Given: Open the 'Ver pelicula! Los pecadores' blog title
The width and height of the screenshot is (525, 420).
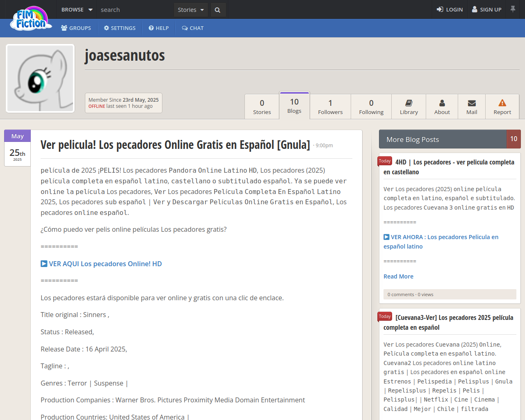Looking at the screenshot, I should [x=175, y=145].
